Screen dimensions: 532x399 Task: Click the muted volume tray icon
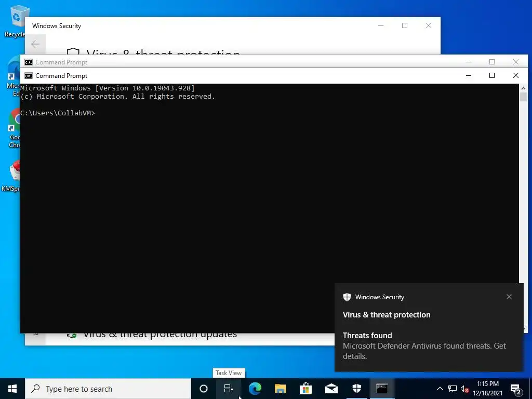tap(464, 389)
